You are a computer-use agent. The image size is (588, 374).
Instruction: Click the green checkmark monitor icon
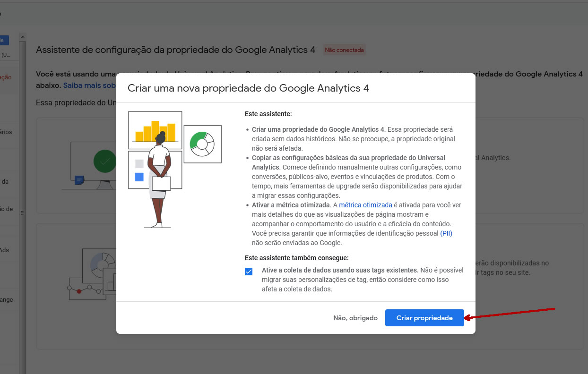tap(104, 161)
